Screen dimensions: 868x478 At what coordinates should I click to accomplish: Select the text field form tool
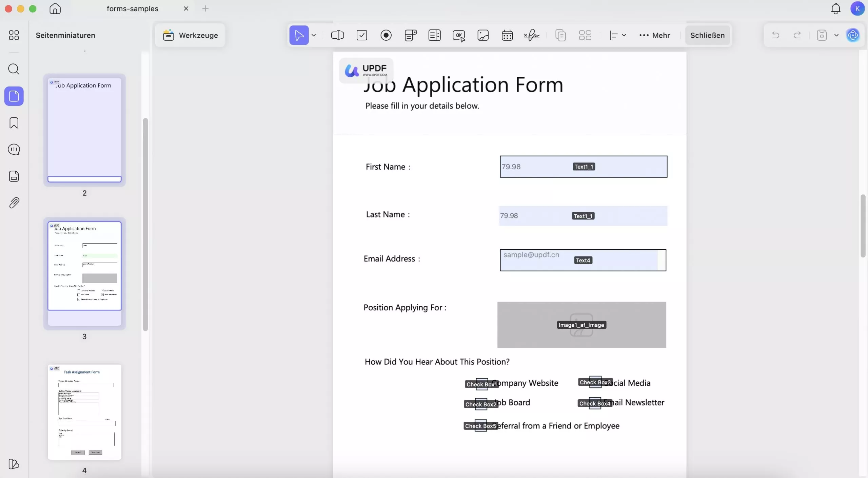[337, 35]
